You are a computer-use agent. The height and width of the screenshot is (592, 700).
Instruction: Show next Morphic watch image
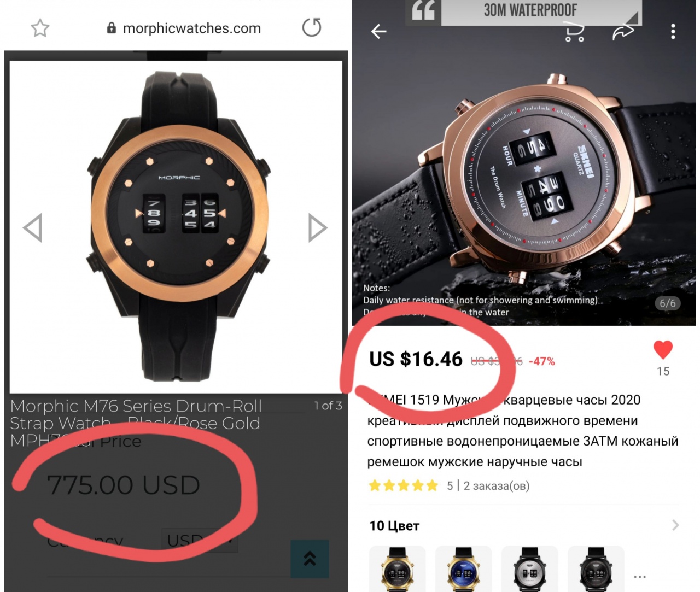coord(317,228)
